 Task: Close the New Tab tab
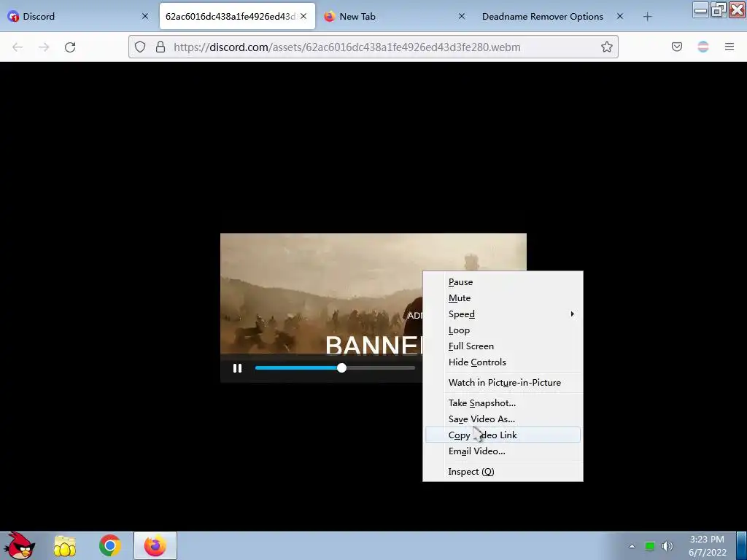[462, 16]
